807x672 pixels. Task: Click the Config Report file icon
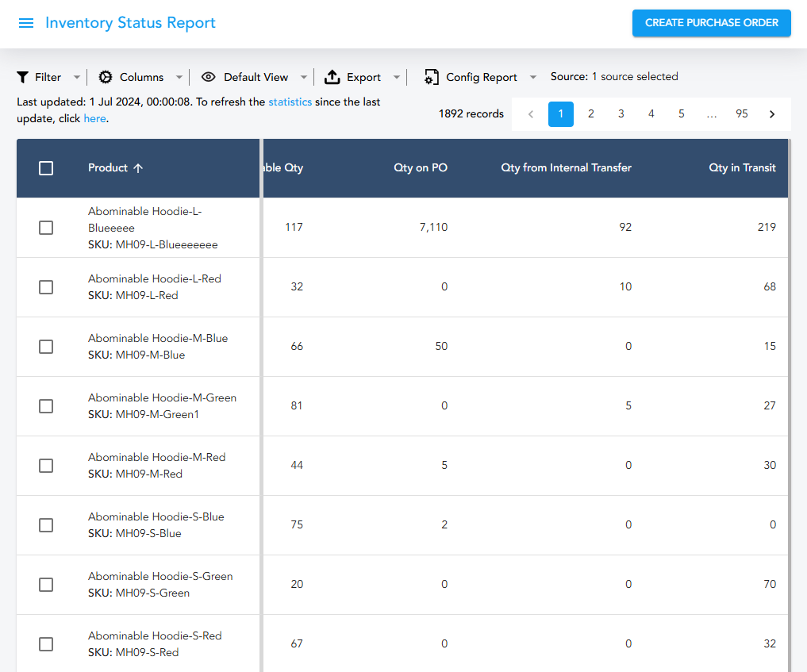coord(431,77)
